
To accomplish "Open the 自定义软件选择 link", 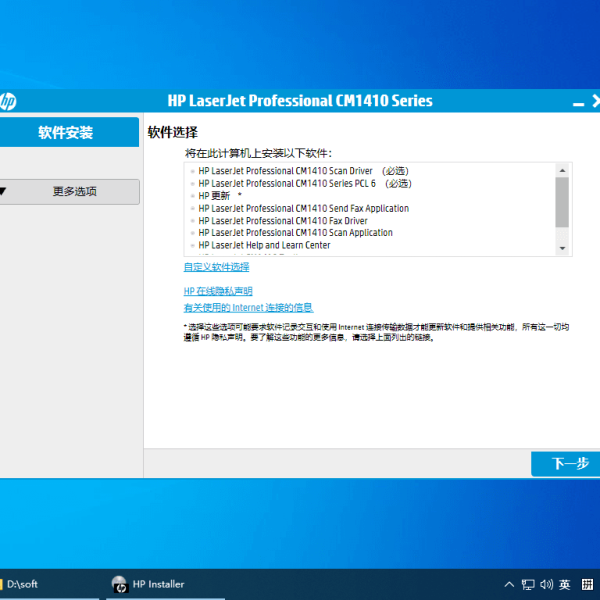I will [216, 267].
